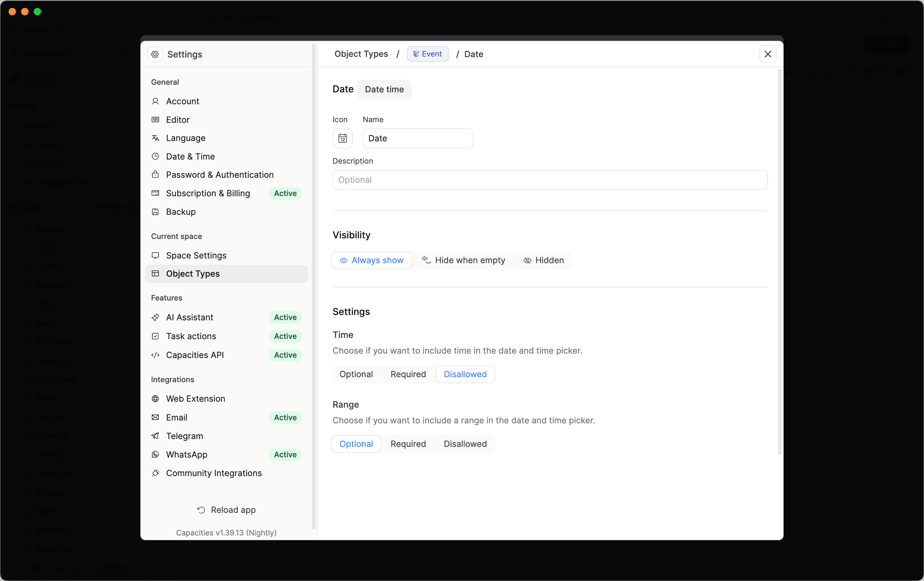Viewport: 924px width, 581px height.
Task: Set Range to Required
Action: click(408, 444)
